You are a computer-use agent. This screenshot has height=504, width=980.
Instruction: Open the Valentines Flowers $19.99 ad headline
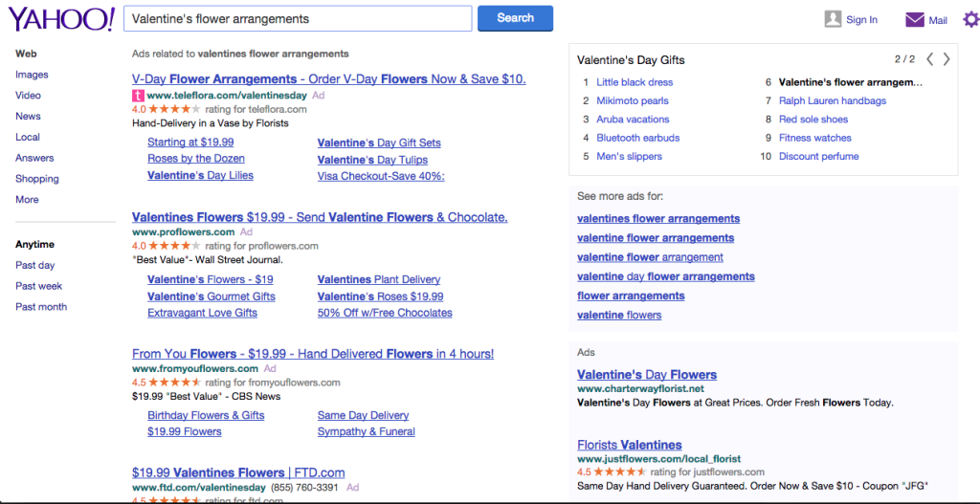pos(320,217)
